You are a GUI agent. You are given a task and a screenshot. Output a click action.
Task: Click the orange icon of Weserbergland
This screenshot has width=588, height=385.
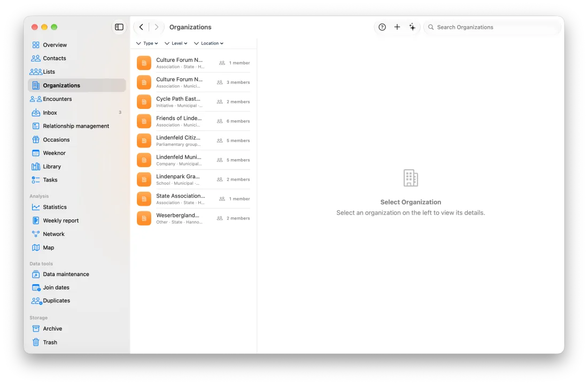click(144, 218)
